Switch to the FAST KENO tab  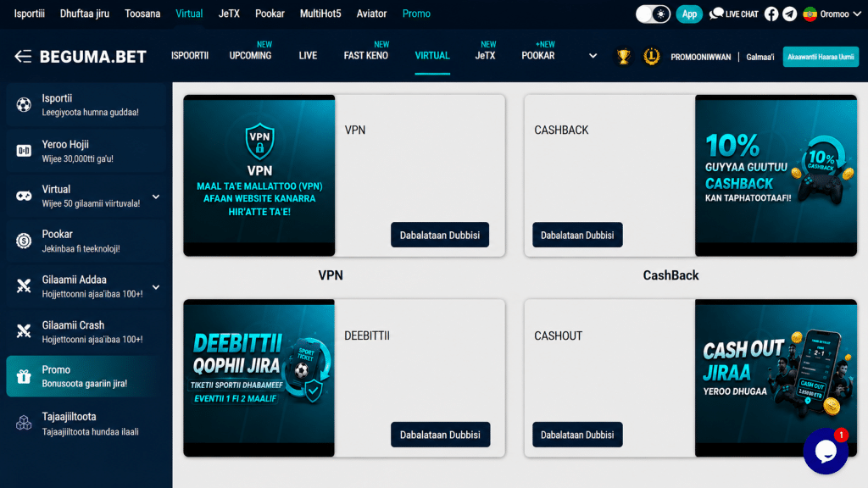point(366,55)
